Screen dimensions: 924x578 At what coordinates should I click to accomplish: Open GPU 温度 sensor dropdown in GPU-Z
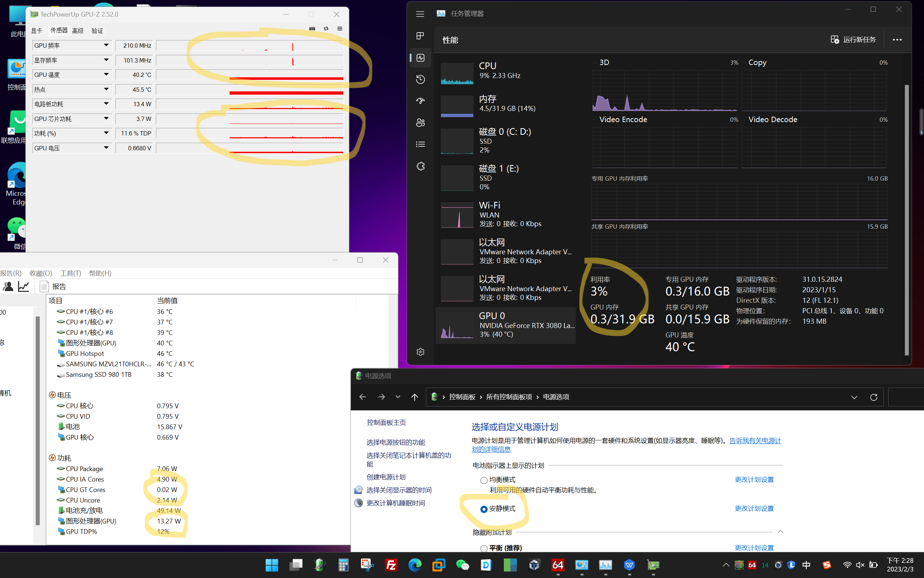point(106,74)
